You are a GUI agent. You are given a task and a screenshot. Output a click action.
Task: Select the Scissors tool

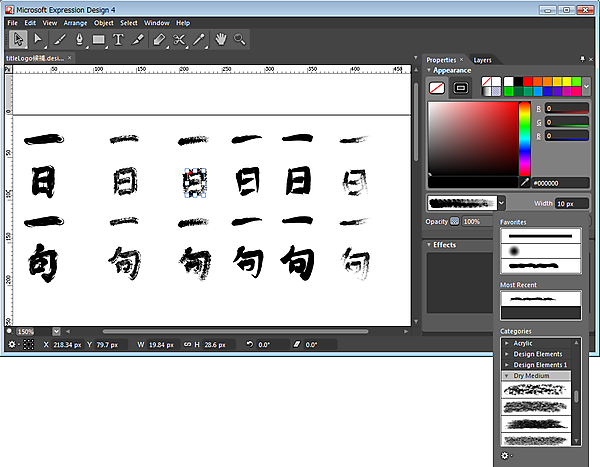180,39
